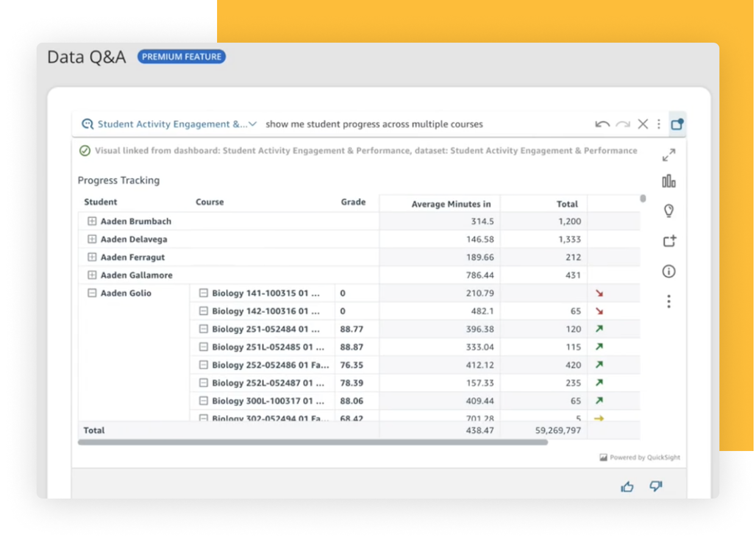Click the pinboard icon with notification dot
Screen dimensions: 756x540
click(677, 124)
